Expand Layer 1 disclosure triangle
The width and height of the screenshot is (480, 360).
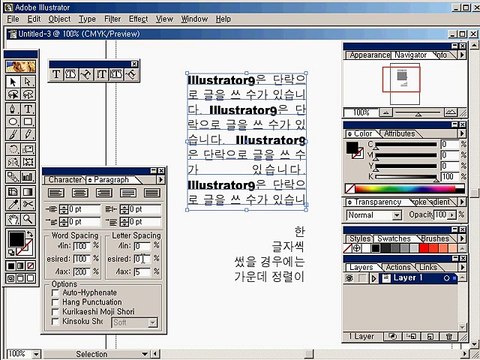(x=374, y=278)
